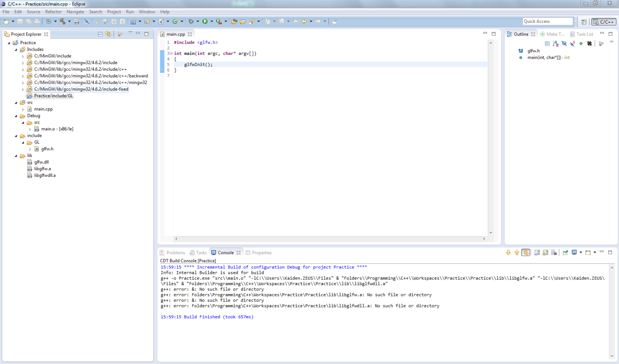Switch to the Problems tab
Screen dimensions: 619x364
173,253
